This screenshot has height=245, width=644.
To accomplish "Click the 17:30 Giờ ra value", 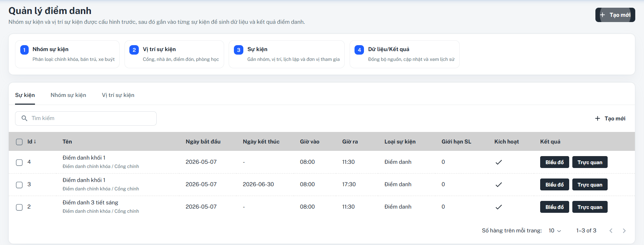I will (x=349, y=184).
